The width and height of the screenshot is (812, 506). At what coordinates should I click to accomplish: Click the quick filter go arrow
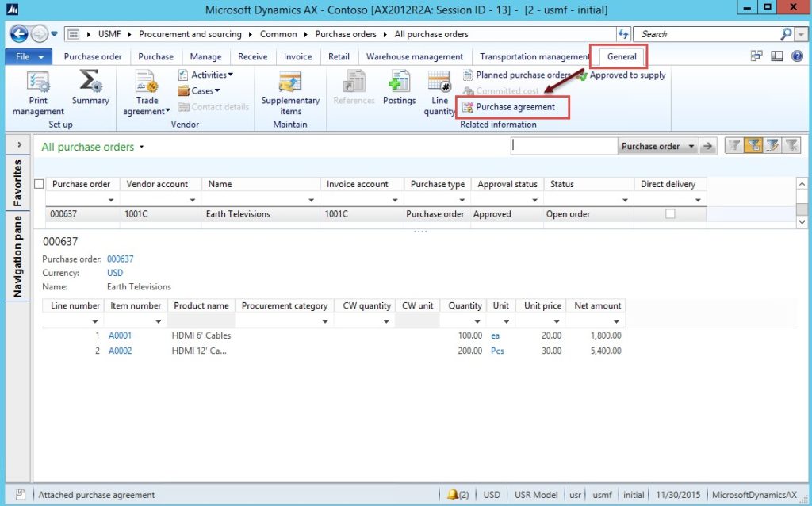click(707, 147)
